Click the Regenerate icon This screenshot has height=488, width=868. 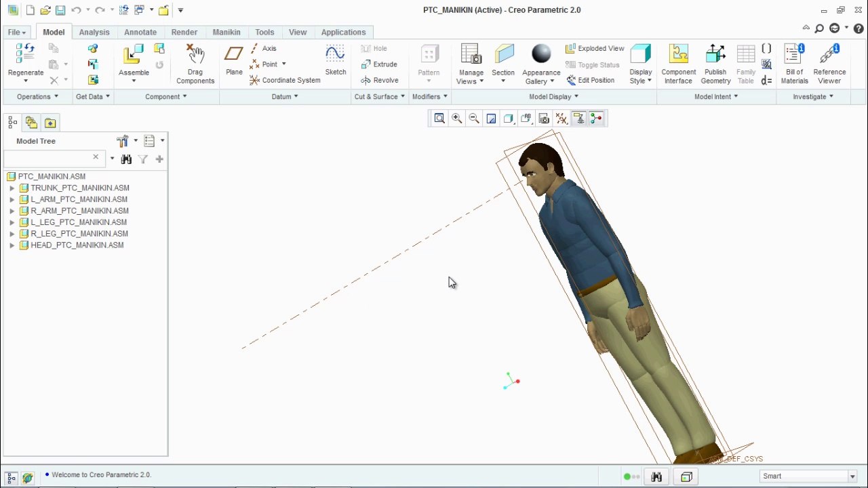click(25, 54)
